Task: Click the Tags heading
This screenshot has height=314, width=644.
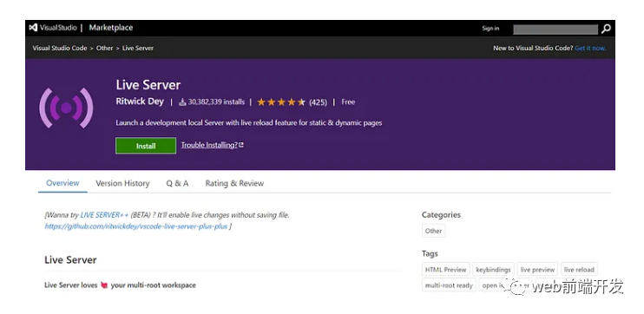Action: coord(430,253)
